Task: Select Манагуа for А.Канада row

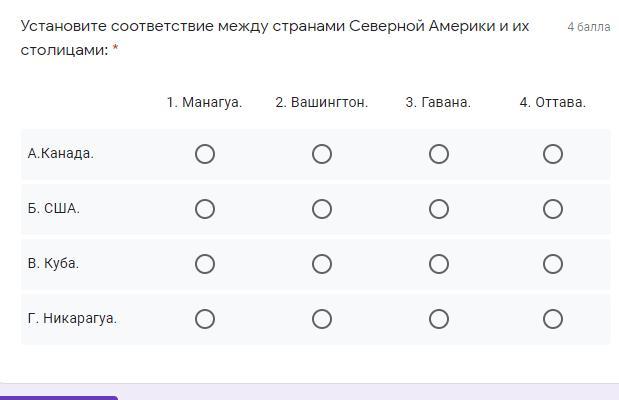Action: (x=205, y=154)
